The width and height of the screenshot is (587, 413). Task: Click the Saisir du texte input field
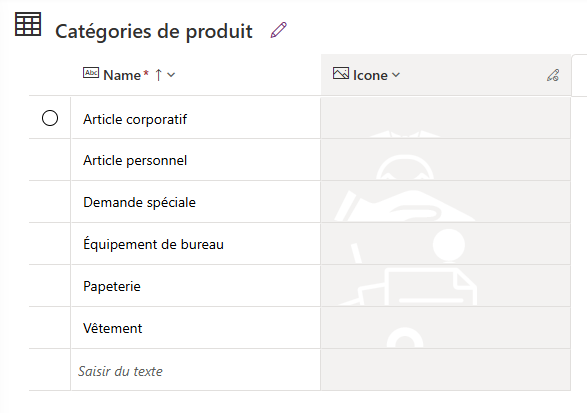pyautogui.click(x=195, y=370)
